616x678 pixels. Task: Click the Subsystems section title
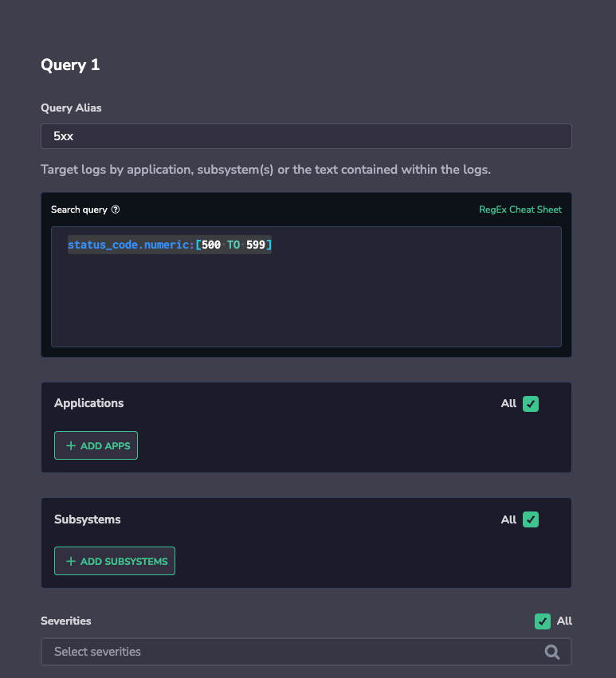click(88, 519)
